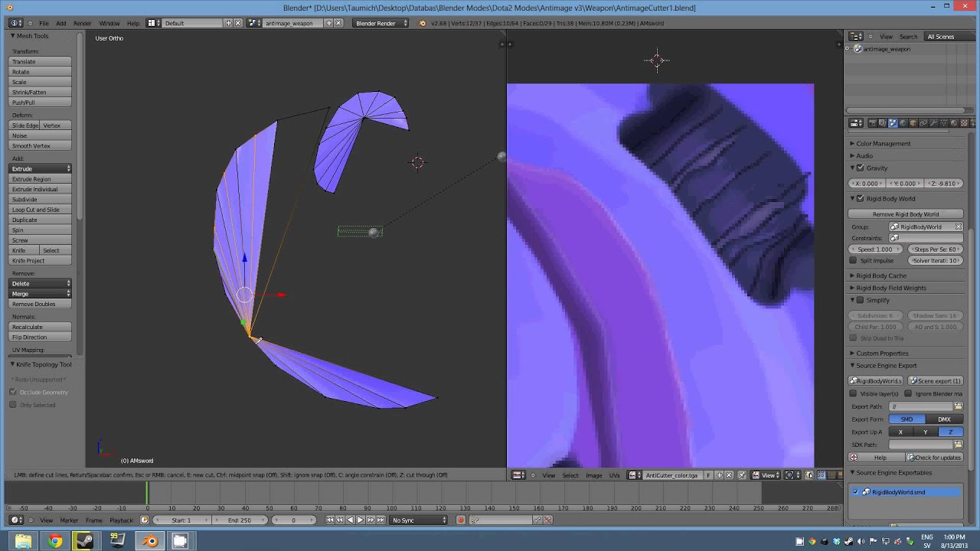Open the Steam taskbar icon

coord(84,541)
